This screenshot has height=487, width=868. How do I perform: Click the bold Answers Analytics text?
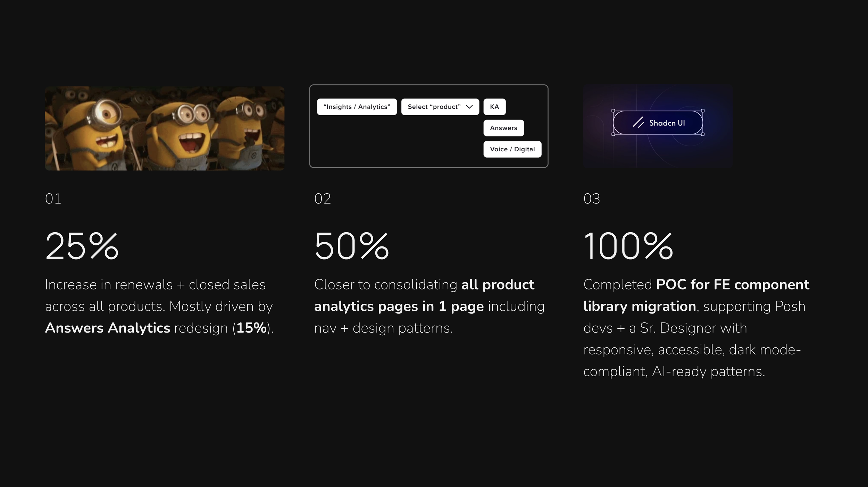coord(108,328)
